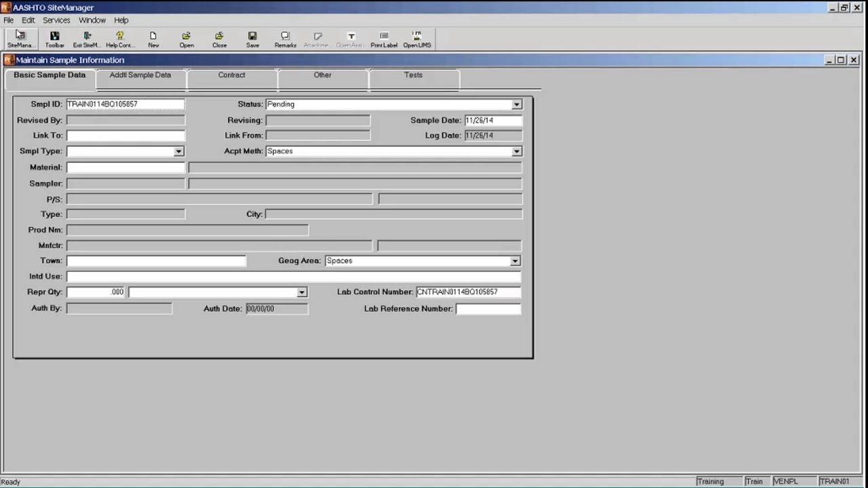Screen dimensions: 868x488
Task: Click the Material input field
Action: 125,167
